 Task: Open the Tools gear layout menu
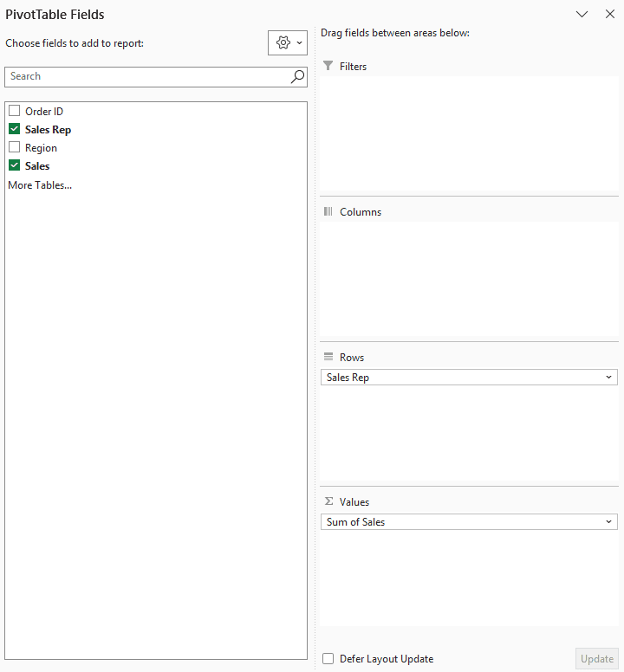tap(288, 42)
